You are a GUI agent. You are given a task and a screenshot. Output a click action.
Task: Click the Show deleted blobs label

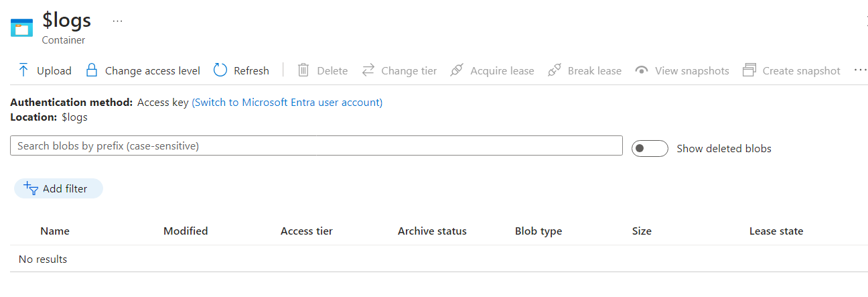724,149
